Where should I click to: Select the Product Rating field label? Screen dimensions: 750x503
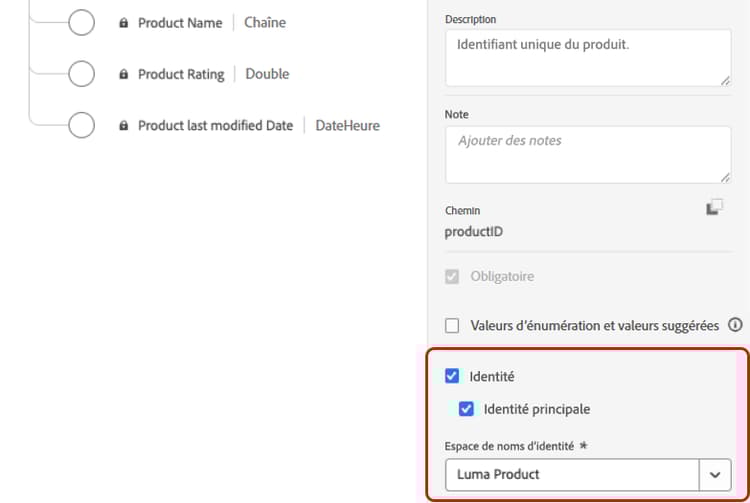pyautogui.click(x=181, y=74)
